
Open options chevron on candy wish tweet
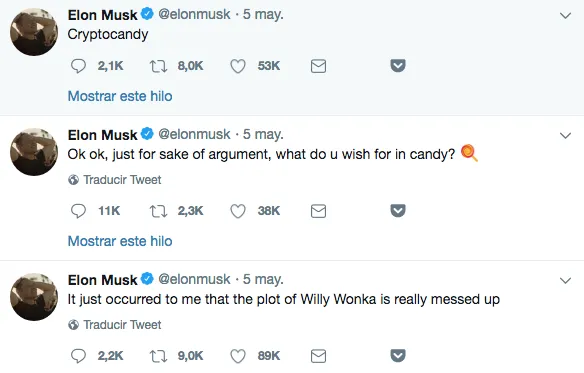pyautogui.click(x=565, y=136)
